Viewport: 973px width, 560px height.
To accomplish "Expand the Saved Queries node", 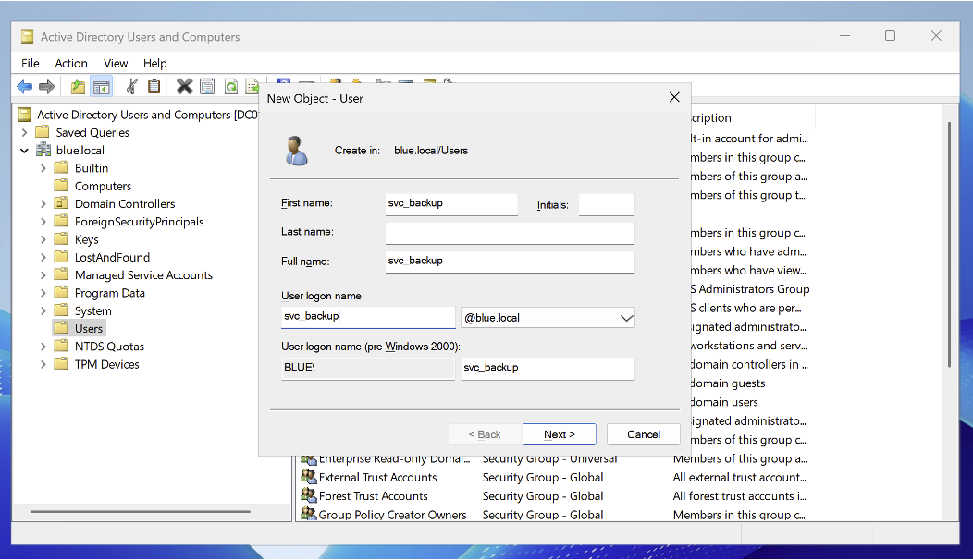I will click(25, 132).
